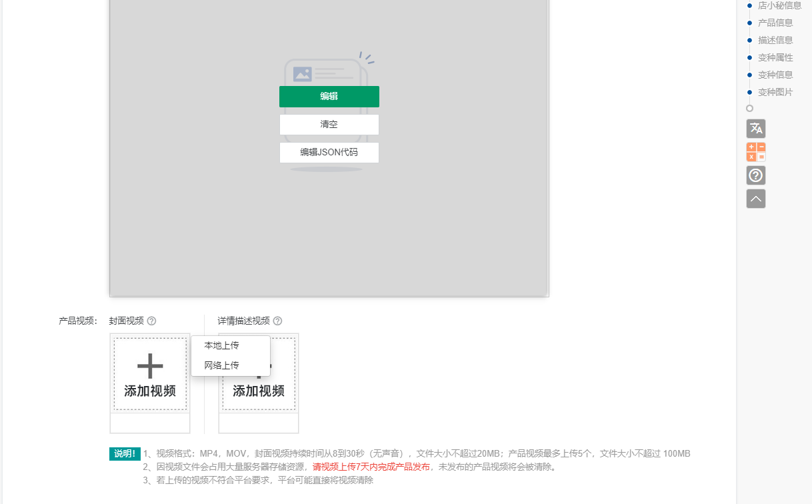This screenshot has width=812, height=504.
Task: Click the hollow circle at the sidebar's end
Action: click(749, 108)
